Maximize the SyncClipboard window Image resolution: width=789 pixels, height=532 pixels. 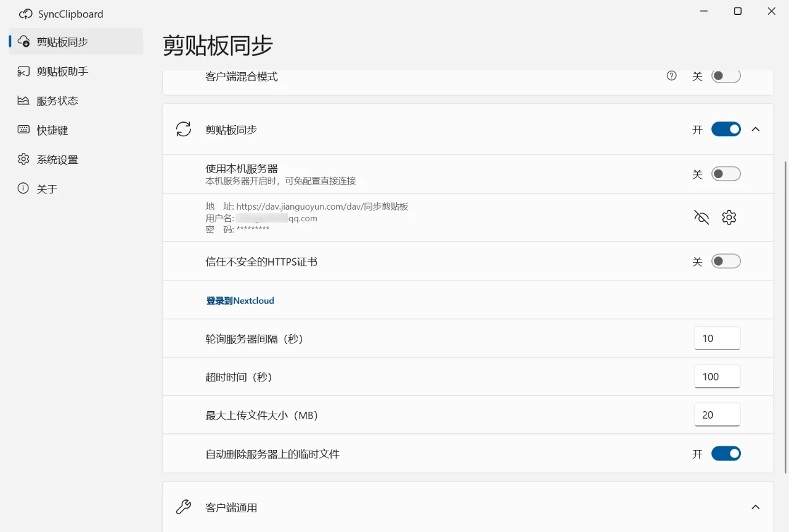click(738, 11)
